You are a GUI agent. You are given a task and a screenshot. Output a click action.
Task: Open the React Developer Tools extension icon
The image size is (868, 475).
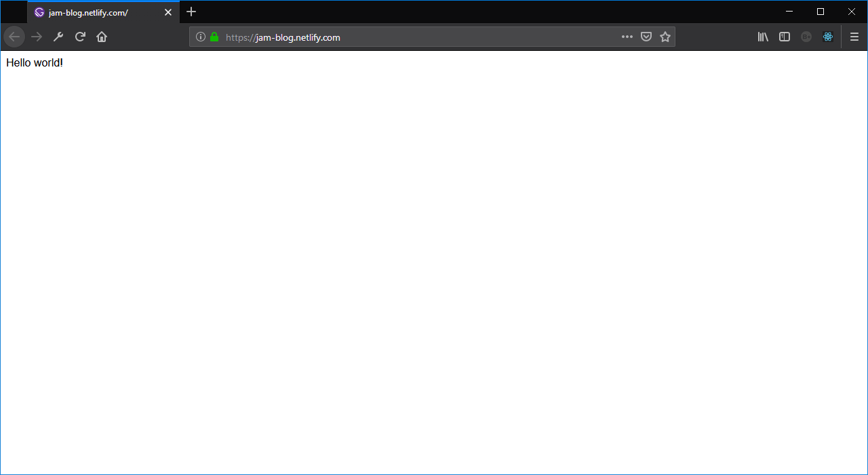[828, 37]
